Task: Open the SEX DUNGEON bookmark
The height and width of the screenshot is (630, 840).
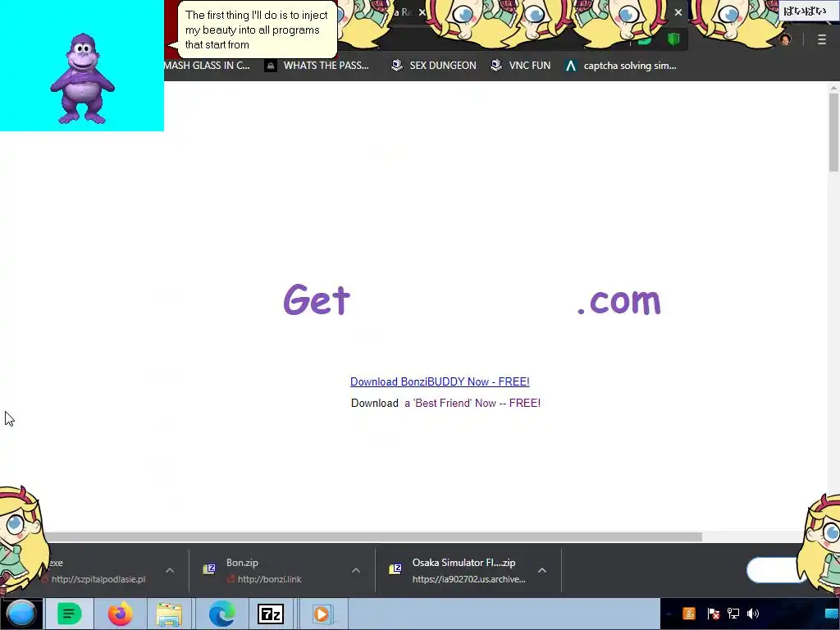Action: [x=433, y=66]
